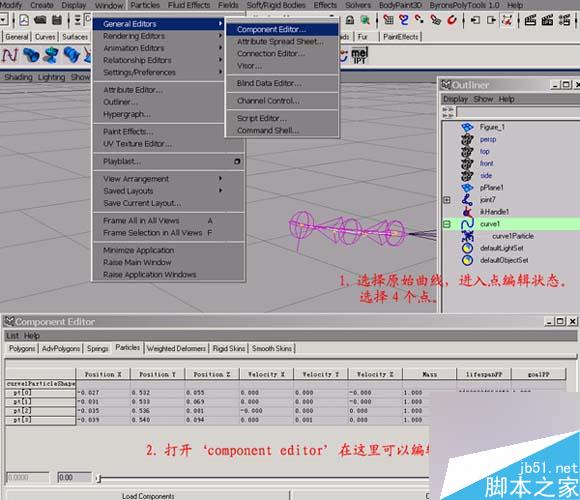This screenshot has width=580, height=500.
Task: Enable Snap to Curves icon
Action: 404,20
